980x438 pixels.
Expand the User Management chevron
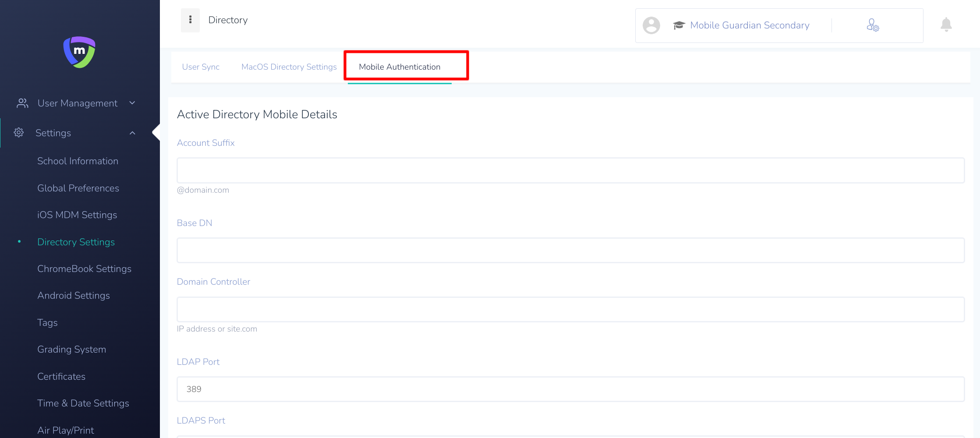point(132,103)
